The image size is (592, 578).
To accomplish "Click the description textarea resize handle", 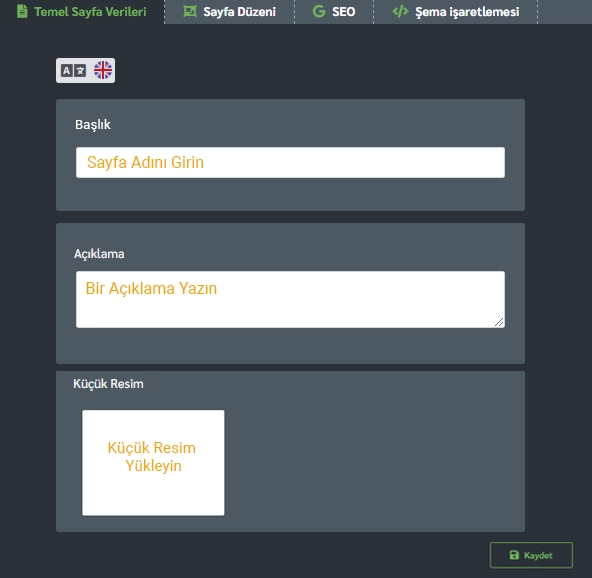I will 499,322.
